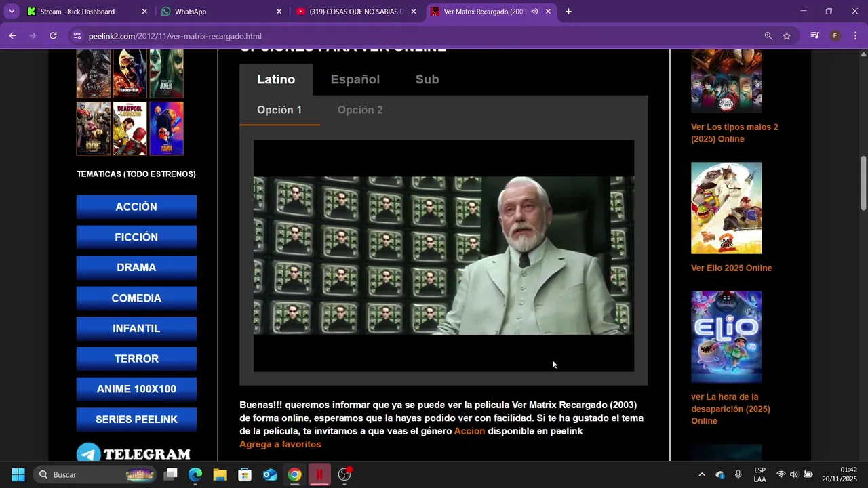Screen dimensions: 868x488
Task: Switch to Chrome in the taskbar
Action: [x=294, y=474]
